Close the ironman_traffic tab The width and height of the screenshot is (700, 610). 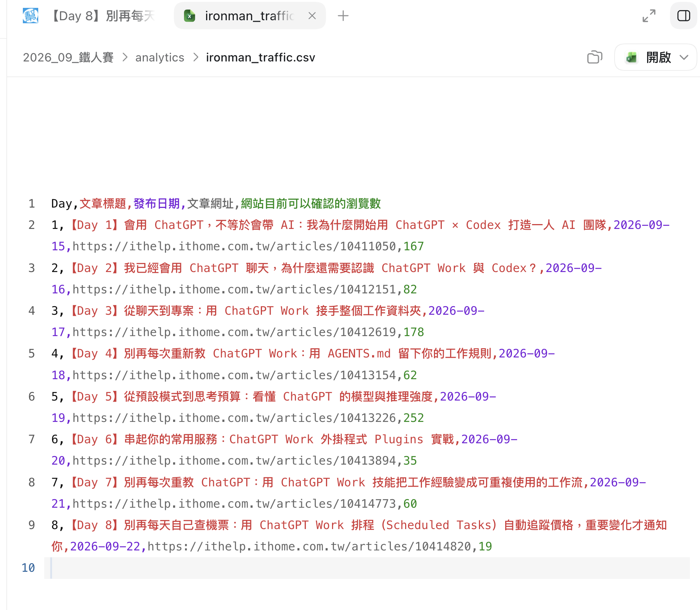coord(312,16)
